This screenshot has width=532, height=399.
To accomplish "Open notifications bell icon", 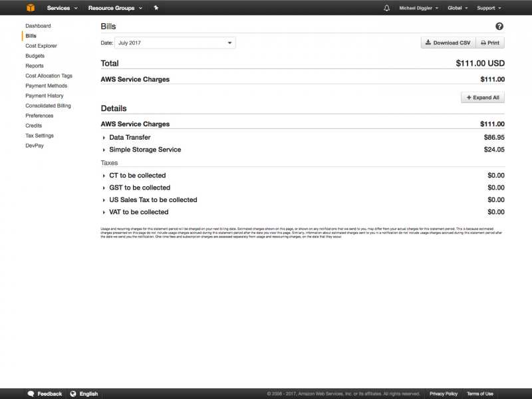I will [387, 8].
